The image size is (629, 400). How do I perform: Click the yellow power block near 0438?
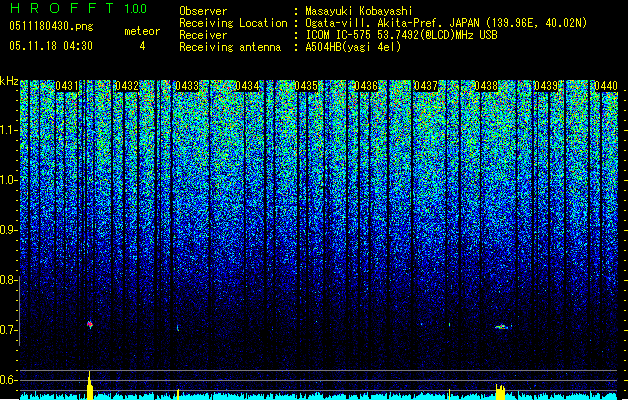500,392
